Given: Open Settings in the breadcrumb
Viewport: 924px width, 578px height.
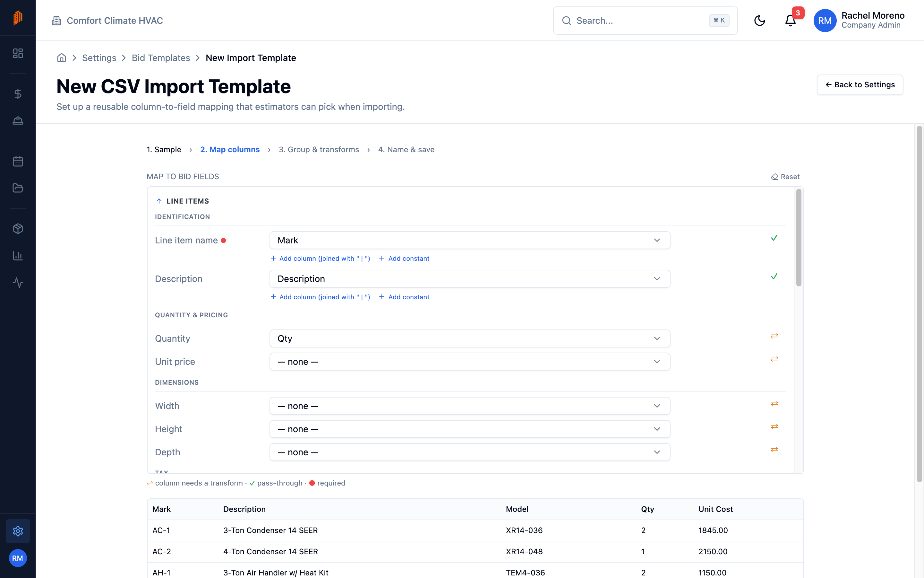Looking at the screenshot, I should (x=99, y=58).
